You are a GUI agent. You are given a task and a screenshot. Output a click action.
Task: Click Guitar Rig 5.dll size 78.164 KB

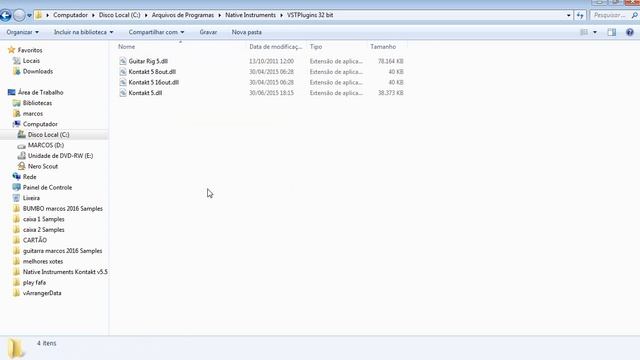391,61
